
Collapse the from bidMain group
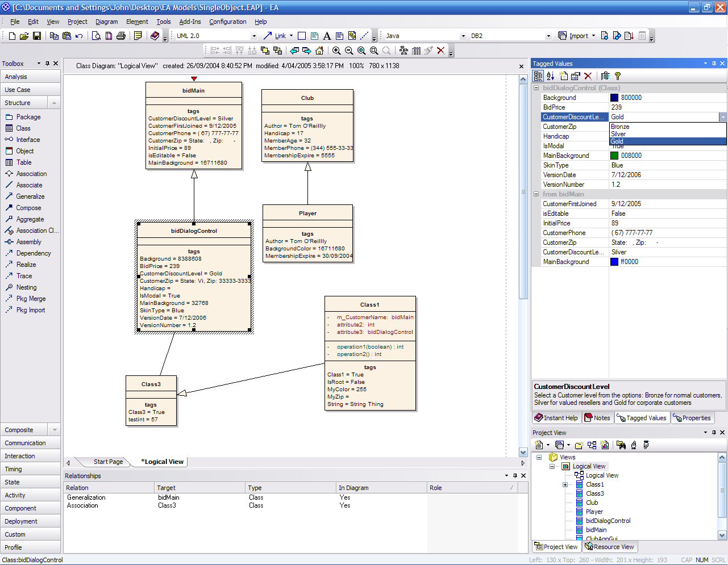click(x=536, y=194)
